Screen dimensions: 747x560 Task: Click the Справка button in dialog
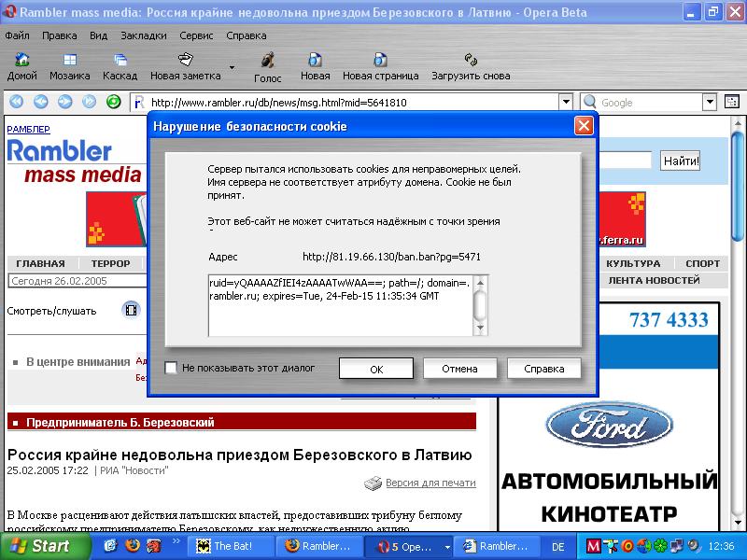coord(544,369)
